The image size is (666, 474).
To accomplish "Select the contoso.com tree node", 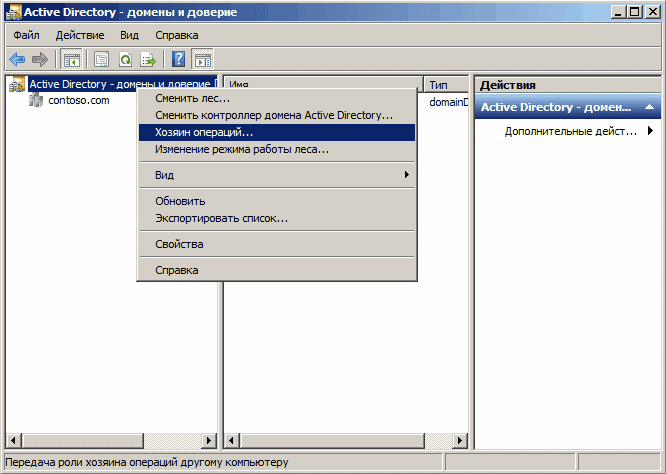I will click(x=79, y=101).
